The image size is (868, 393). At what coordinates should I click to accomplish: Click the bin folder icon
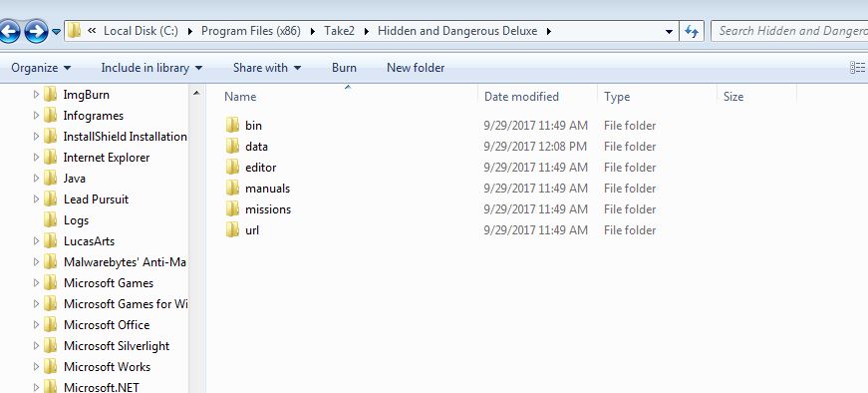[232, 126]
